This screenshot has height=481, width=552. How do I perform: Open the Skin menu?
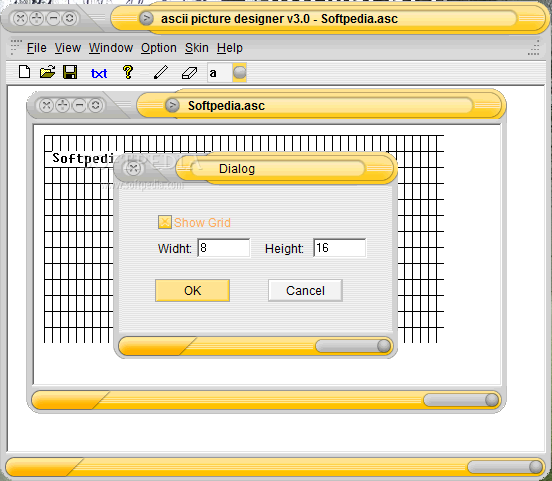pos(196,48)
